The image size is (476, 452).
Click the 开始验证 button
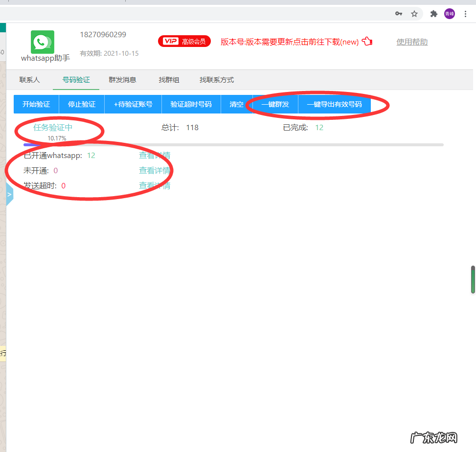pyautogui.click(x=36, y=104)
